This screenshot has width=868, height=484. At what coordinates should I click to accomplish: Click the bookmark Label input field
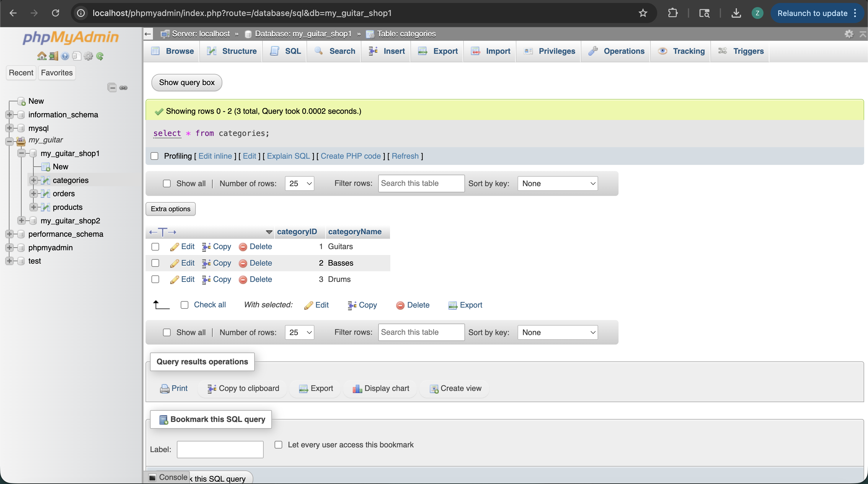220,449
